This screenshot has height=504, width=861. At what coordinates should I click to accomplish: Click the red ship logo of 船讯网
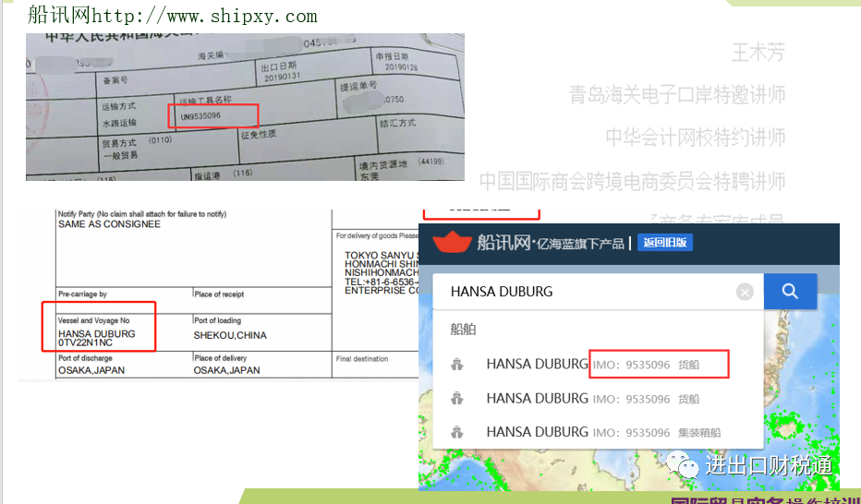(x=452, y=242)
